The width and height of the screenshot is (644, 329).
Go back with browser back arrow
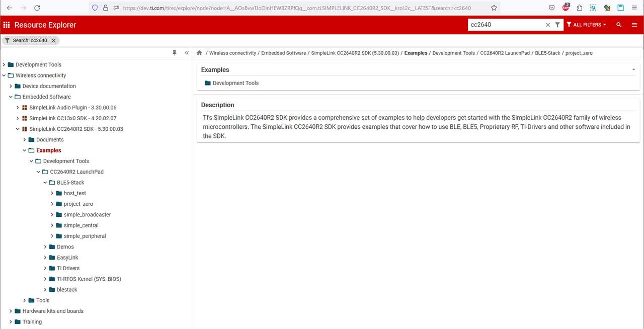[9, 8]
